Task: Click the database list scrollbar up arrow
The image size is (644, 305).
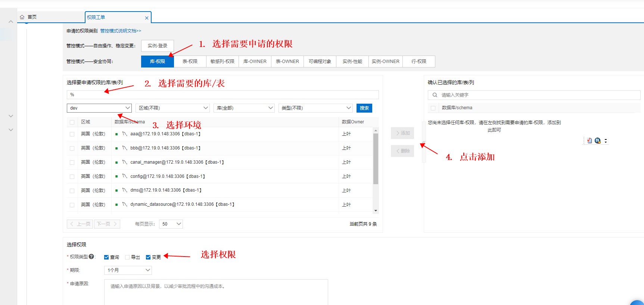Action: click(376, 130)
